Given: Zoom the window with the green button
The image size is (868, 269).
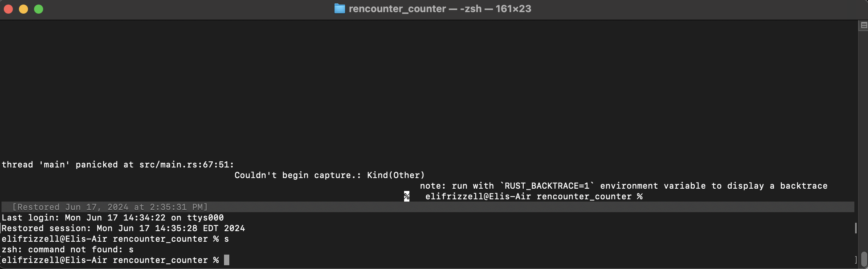Looking at the screenshot, I should tap(39, 9).
